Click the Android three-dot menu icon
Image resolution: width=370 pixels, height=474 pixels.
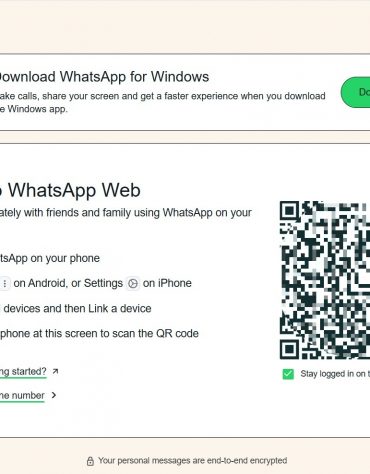[5, 283]
